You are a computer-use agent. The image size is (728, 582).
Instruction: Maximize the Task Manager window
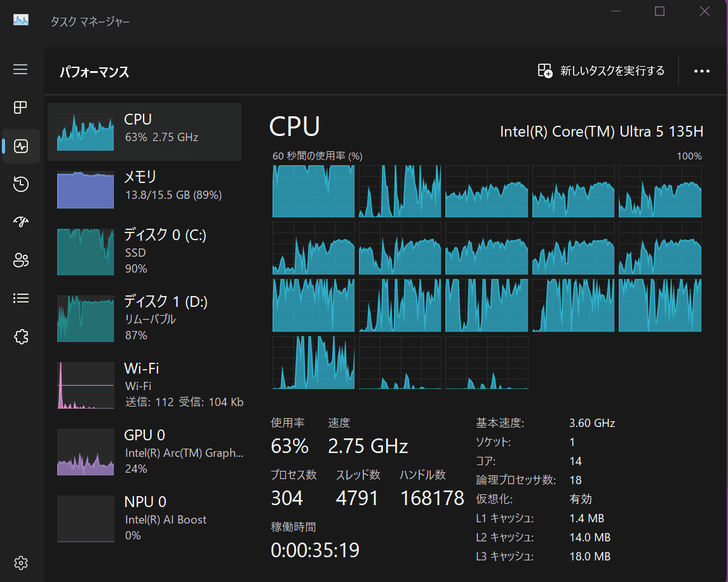(659, 11)
